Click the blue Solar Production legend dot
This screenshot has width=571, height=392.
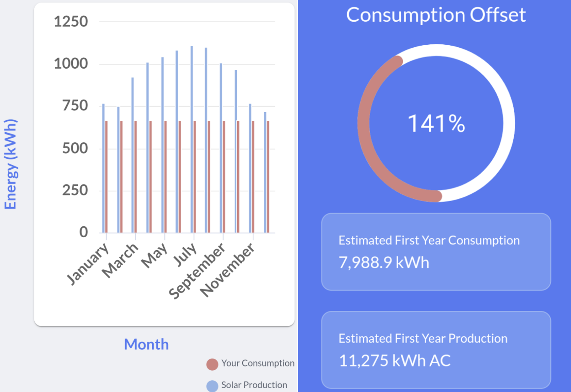tap(212, 386)
